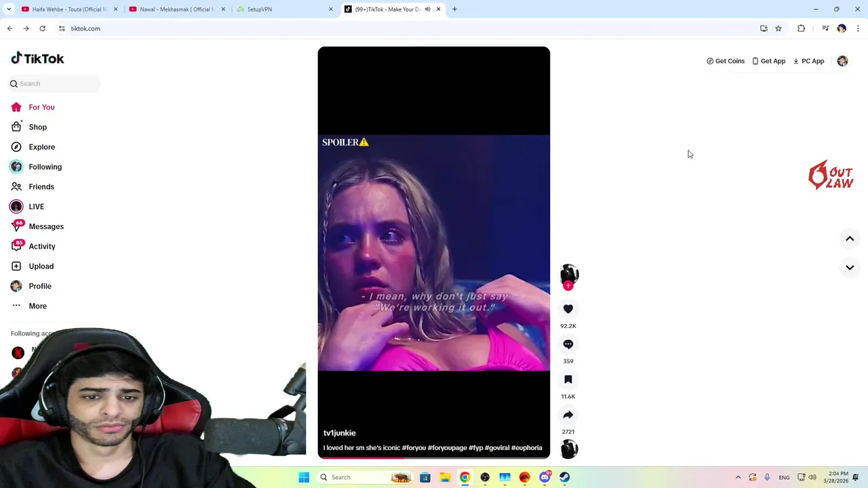
Task: Follow tv1junkie via the red plus badge
Action: (568, 286)
